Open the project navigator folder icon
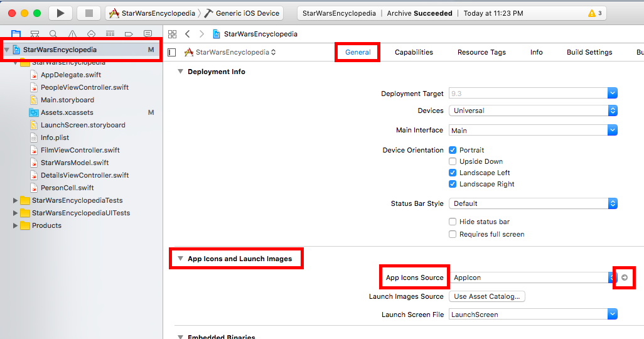This screenshot has height=339, width=644. pyautogui.click(x=16, y=34)
